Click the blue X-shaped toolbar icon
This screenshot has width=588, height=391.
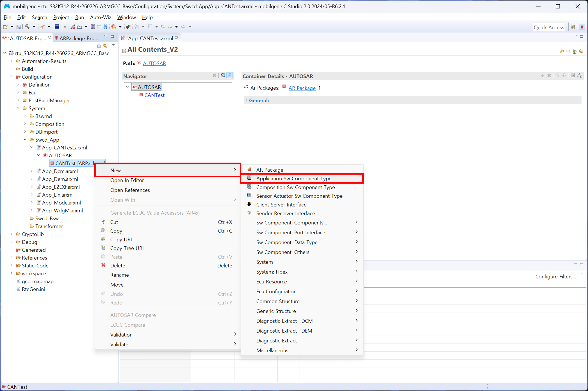pyautogui.click(x=105, y=27)
